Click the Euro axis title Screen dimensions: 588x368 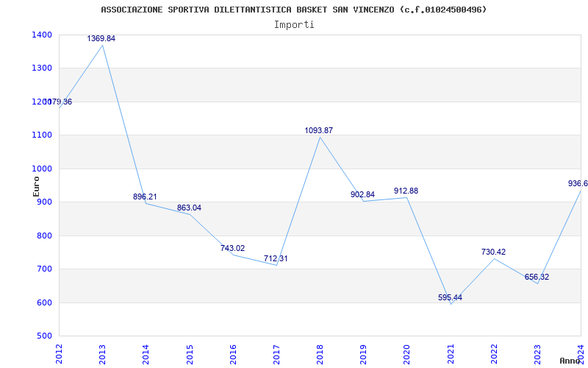pos(36,187)
